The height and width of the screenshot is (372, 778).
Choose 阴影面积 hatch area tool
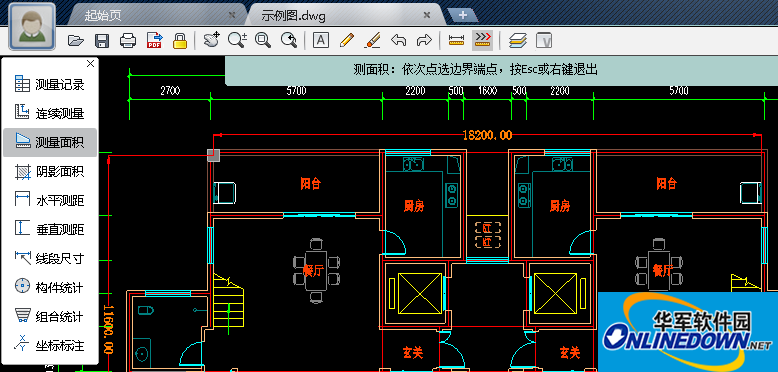[50, 172]
